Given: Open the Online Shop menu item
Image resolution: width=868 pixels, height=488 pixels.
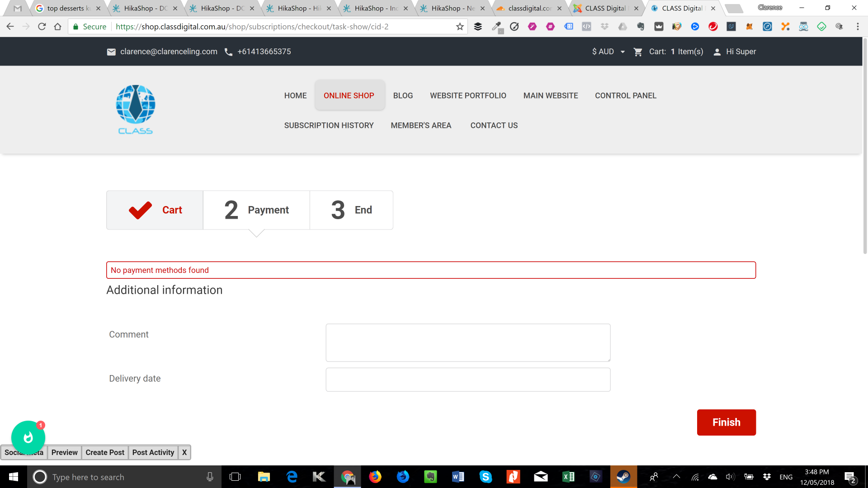Looking at the screenshot, I should [349, 95].
